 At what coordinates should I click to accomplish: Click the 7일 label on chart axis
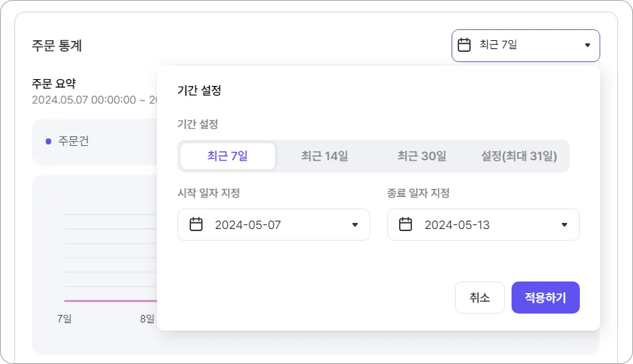(64, 318)
